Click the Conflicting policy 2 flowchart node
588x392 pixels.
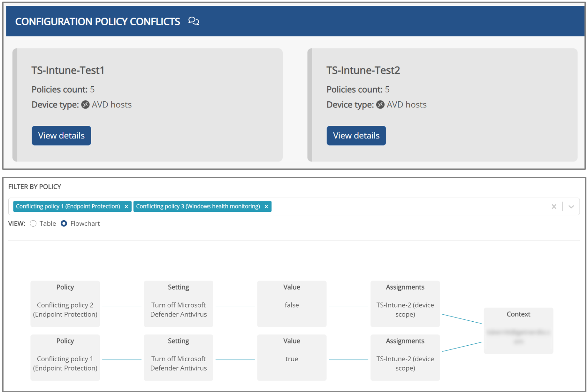[x=65, y=304]
